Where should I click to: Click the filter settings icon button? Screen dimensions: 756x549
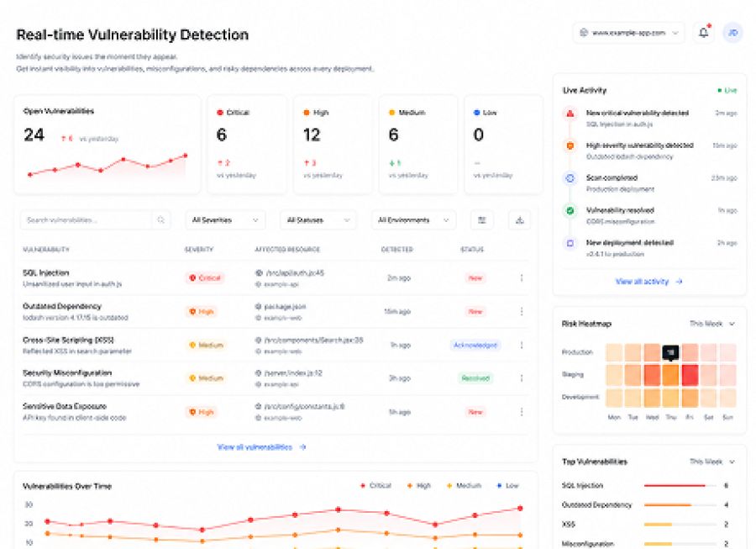pos(481,220)
